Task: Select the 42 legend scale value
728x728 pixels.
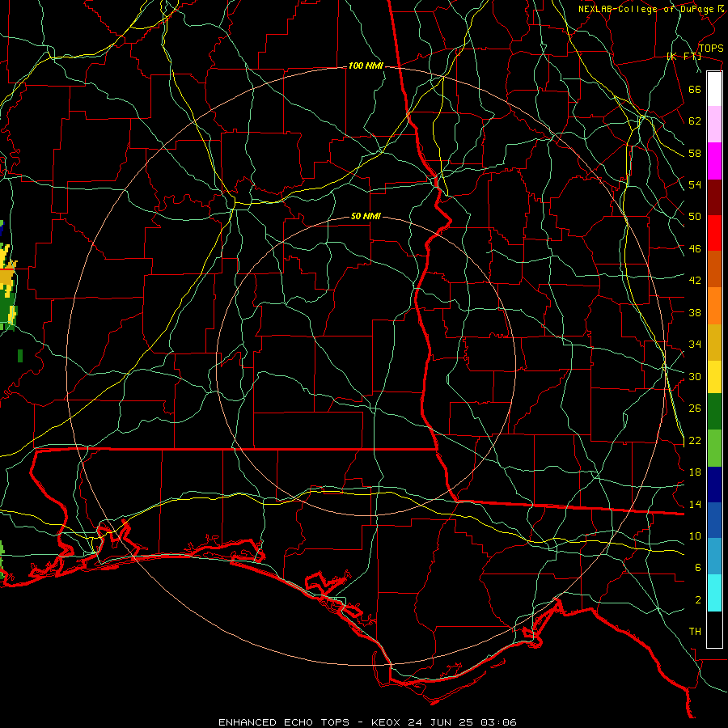Action: tap(695, 281)
